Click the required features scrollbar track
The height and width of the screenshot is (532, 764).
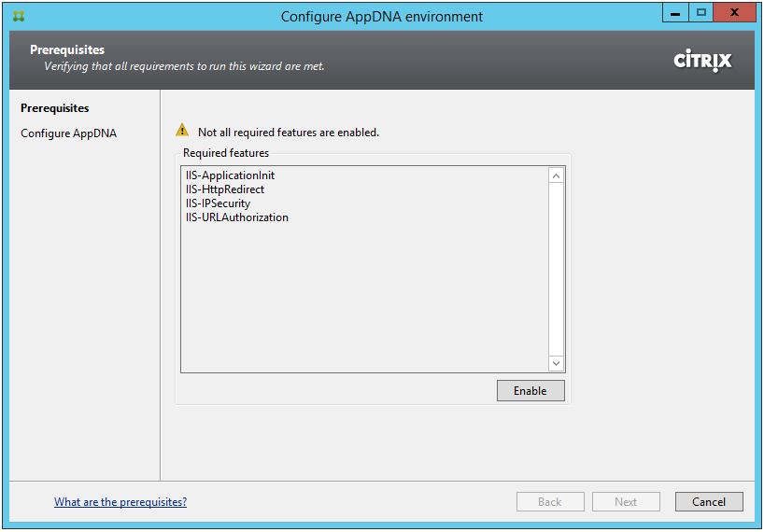pos(557,271)
